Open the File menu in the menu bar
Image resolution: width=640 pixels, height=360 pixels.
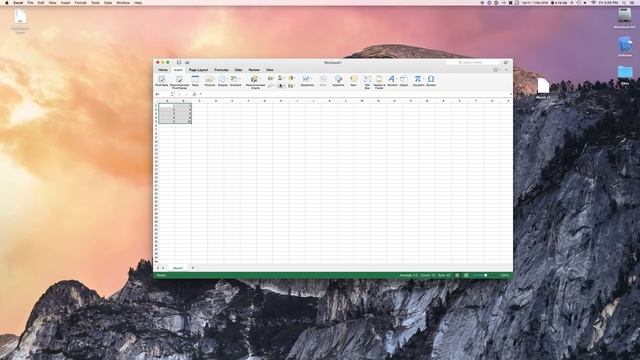[x=30, y=2]
